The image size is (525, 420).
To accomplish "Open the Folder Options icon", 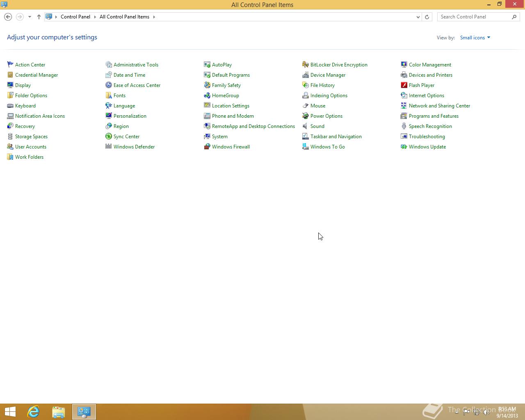I will pos(10,95).
